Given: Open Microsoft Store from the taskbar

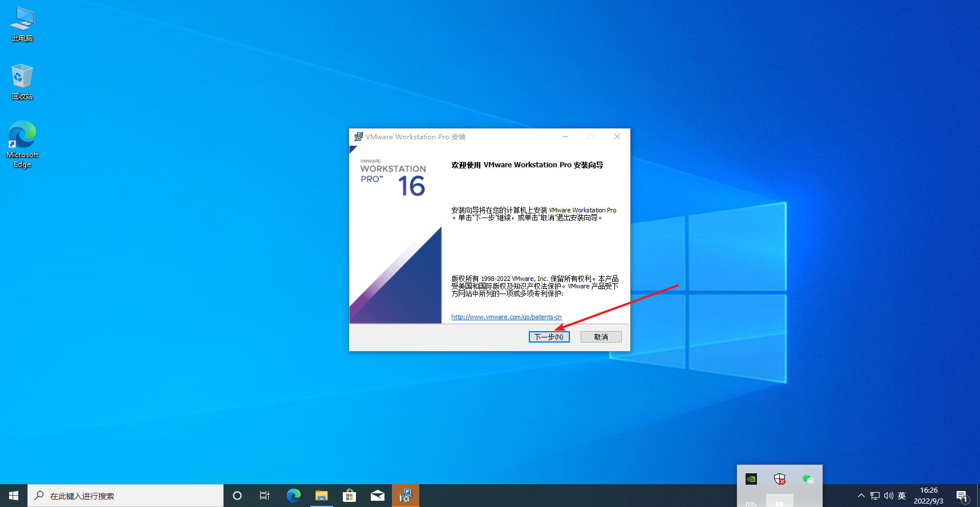Looking at the screenshot, I should click(349, 496).
